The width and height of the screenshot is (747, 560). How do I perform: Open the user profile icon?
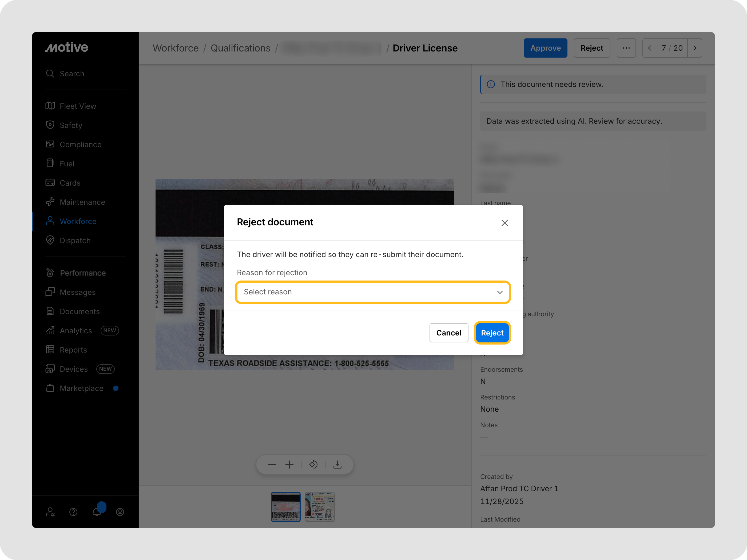(120, 512)
